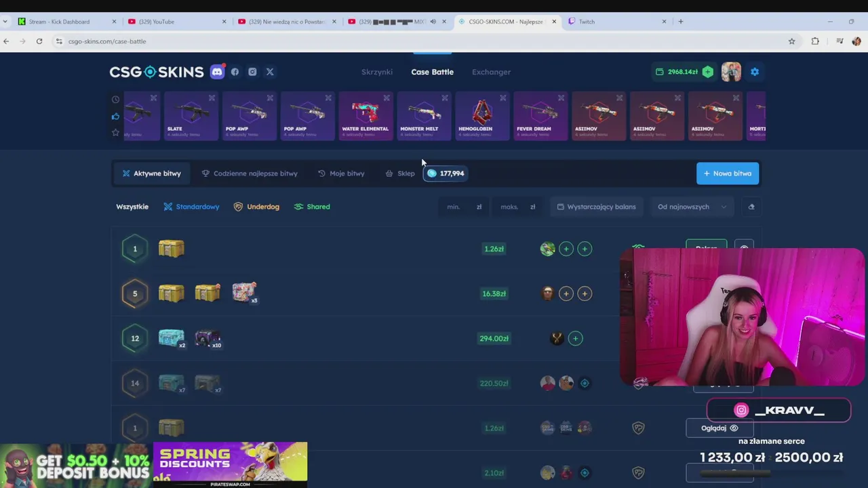
Task: Click the maks. price input field
Action: [x=517, y=207]
